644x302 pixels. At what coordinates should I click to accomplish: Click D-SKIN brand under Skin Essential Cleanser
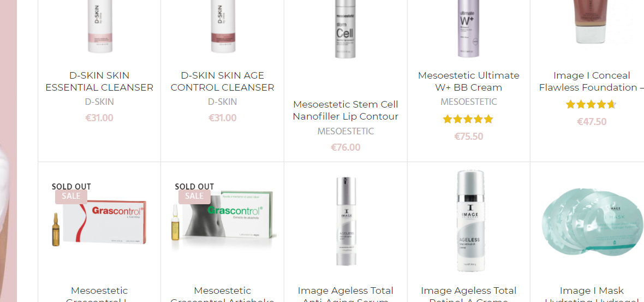pyautogui.click(x=99, y=102)
